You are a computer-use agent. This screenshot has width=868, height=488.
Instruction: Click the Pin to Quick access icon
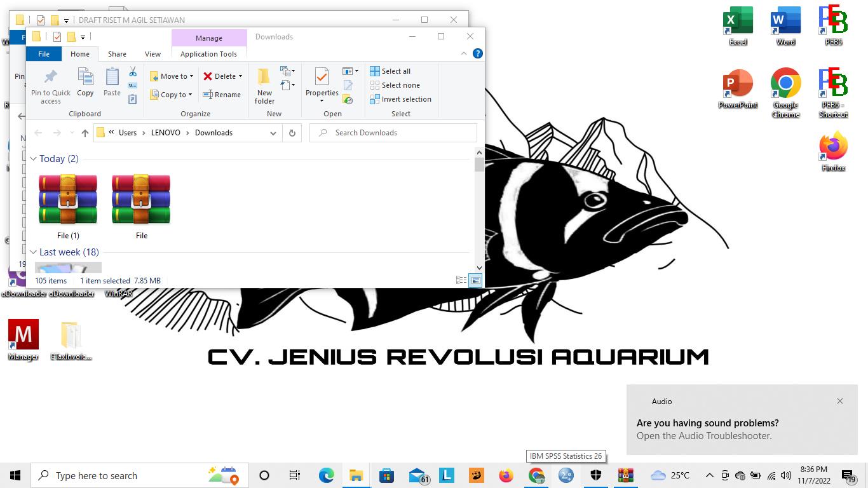pos(51,85)
